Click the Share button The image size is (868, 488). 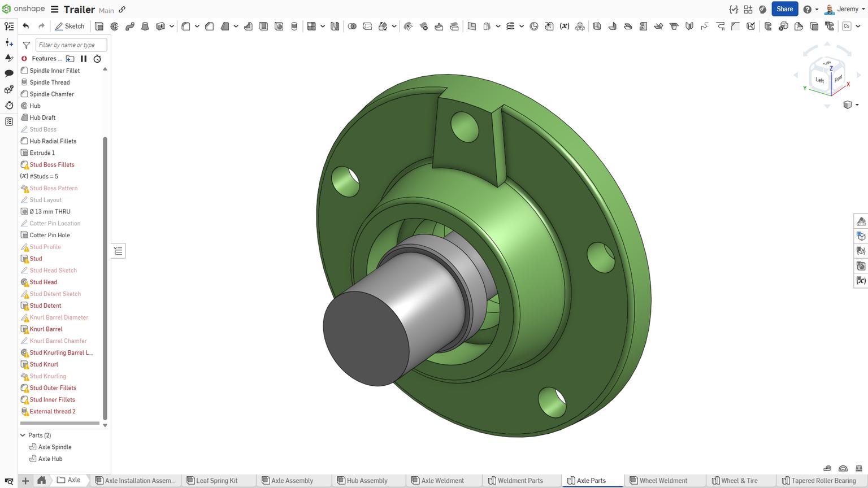[784, 9]
